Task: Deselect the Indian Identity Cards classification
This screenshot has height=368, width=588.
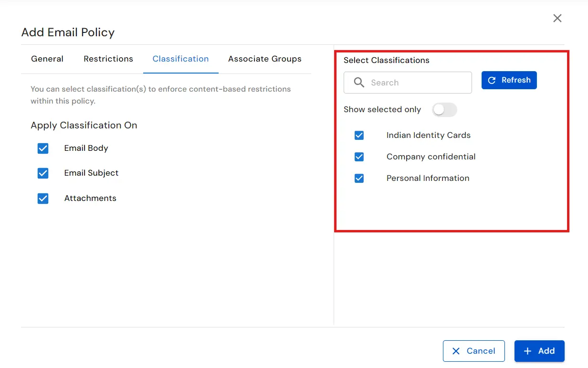Action: point(359,135)
